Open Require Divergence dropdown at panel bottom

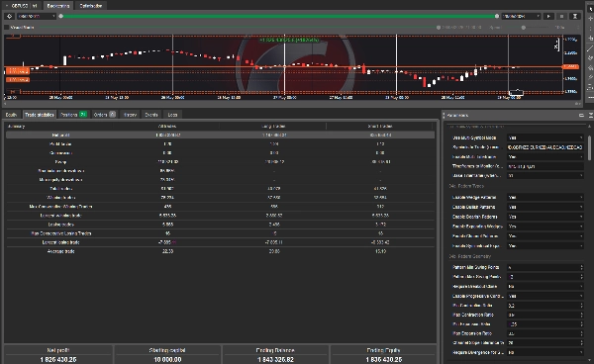coord(545,352)
